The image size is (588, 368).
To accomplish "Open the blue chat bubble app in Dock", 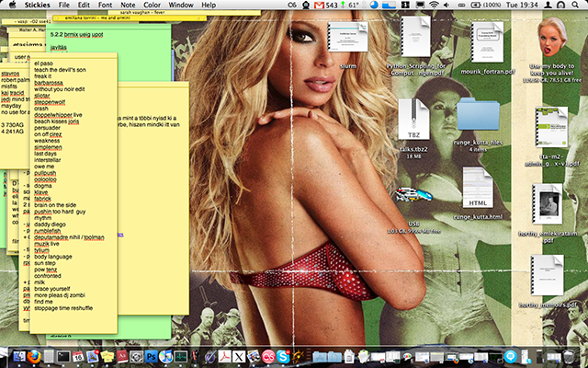I will click(511, 356).
